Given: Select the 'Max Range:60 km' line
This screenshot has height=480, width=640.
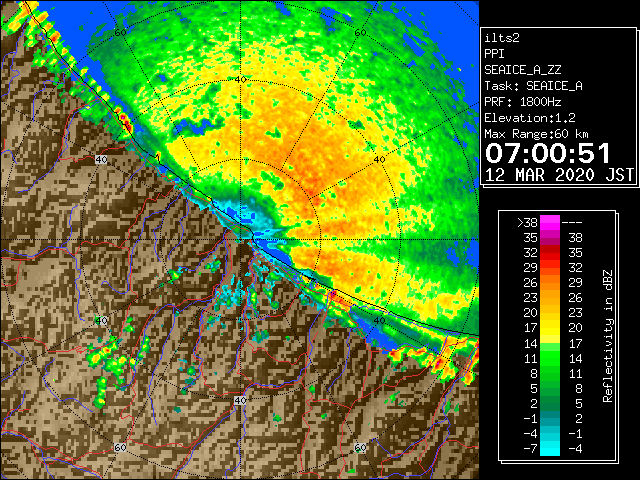Looking at the screenshot, I should (536, 134).
